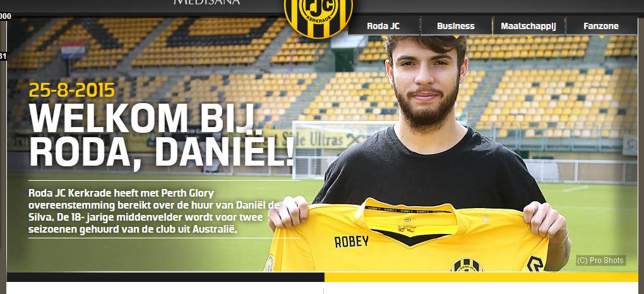
Task: Click the Dutch flag in the stands
Action: click(73, 50)
